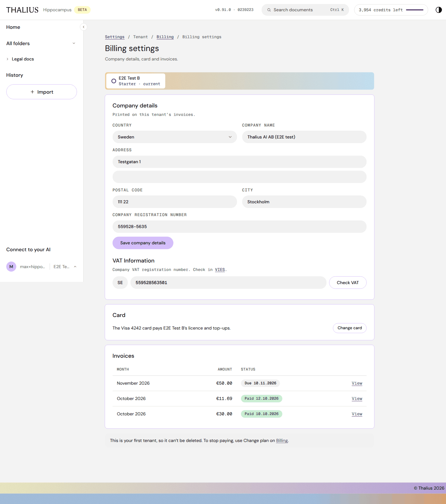Click the THALIUS logo
Screen dimensions: 446x504
[22, 10]
